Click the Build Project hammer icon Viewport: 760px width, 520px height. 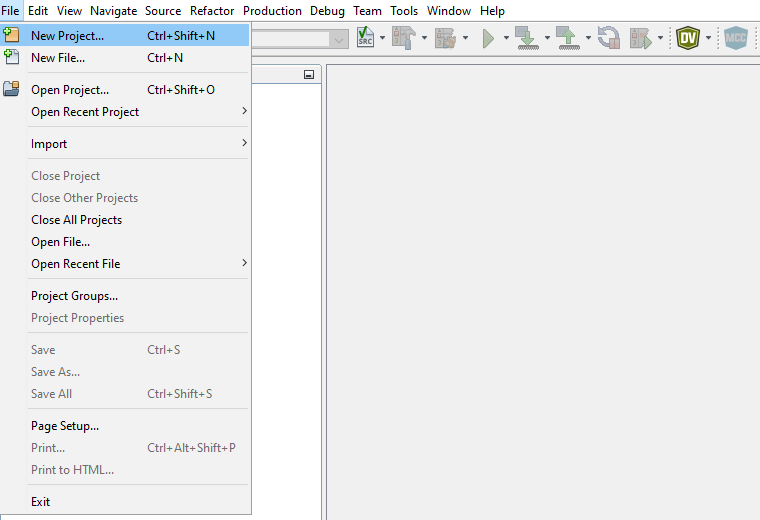click(x=403, y=38)
